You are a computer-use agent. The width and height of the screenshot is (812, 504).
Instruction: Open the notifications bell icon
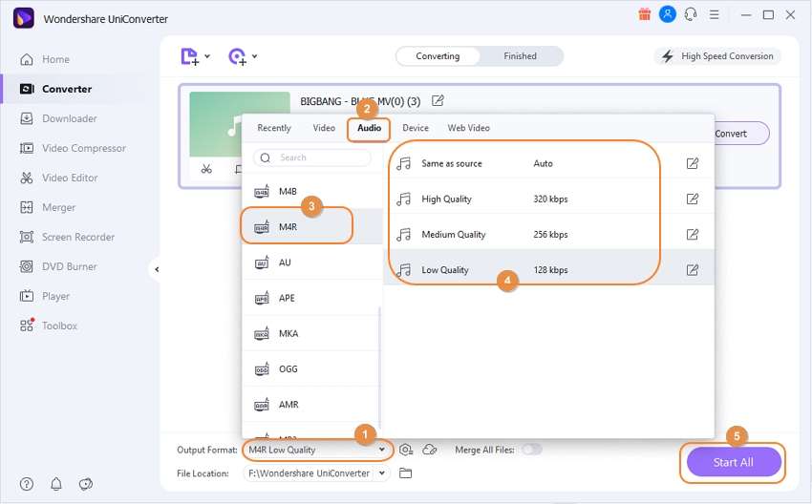click(x=56, y=484)
